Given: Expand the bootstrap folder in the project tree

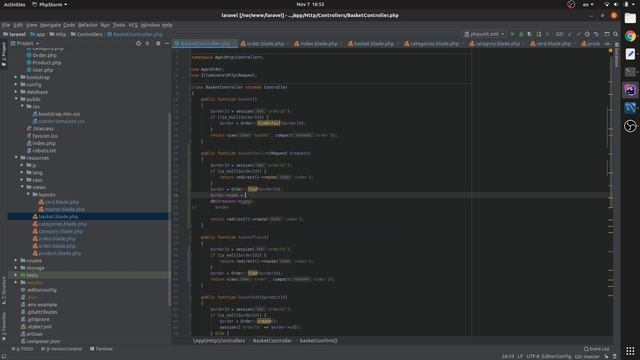Looking at the screenshot, I should 16,77.
